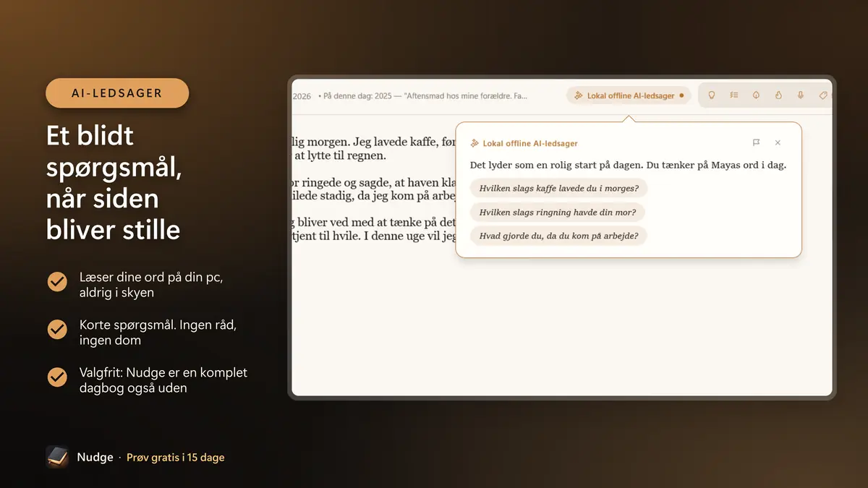Click the checkmark beside "Korte spørgsmål. Ingen råd"

coord(57,330)
